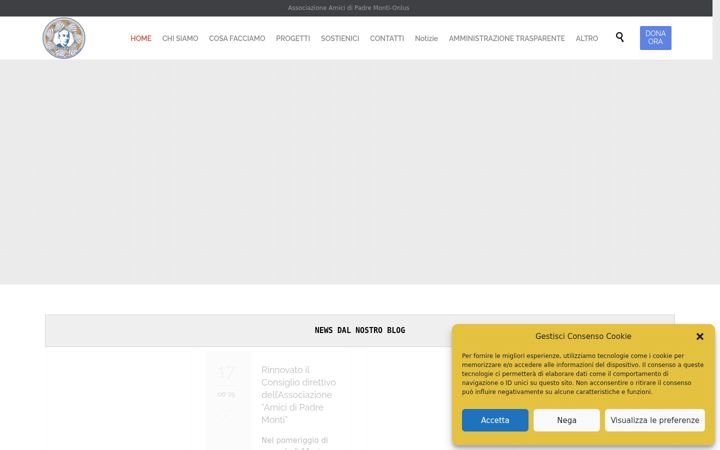Click the blog post date 17

226,373
